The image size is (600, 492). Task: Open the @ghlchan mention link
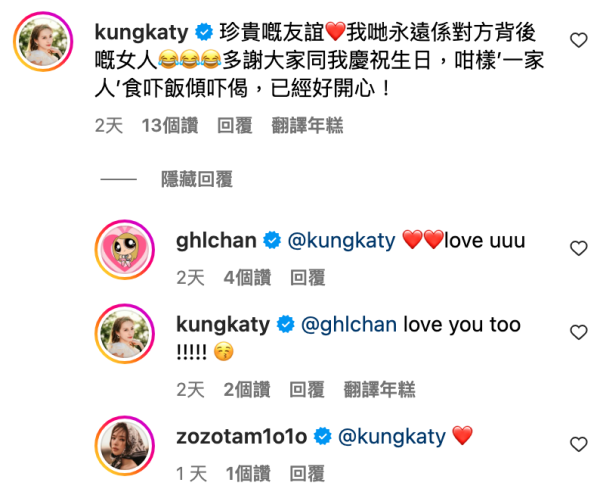coord(349,325)
